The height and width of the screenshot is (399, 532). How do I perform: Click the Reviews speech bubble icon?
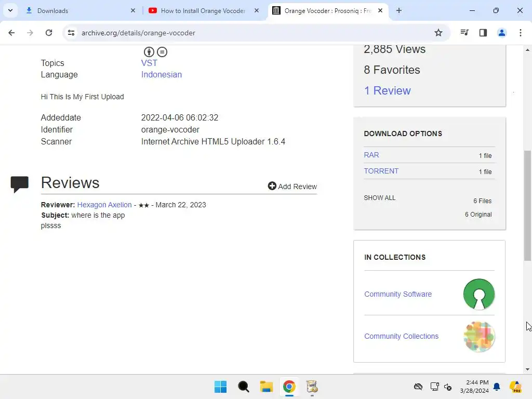[20, 184]
